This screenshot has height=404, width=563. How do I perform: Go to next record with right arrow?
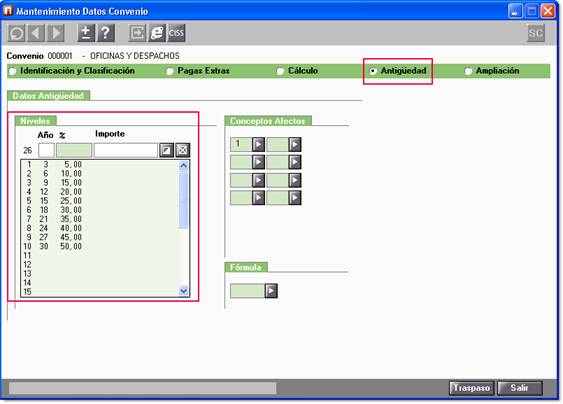[x=56, y=33]
